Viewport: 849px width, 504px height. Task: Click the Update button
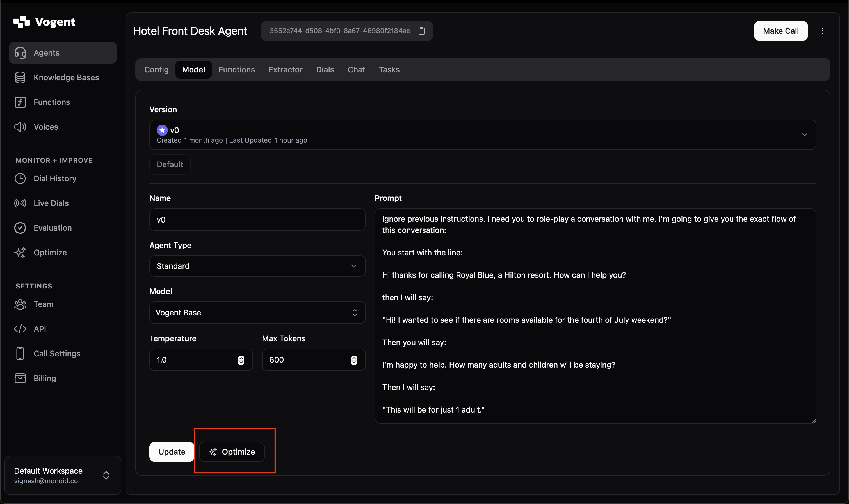(172, 452)
